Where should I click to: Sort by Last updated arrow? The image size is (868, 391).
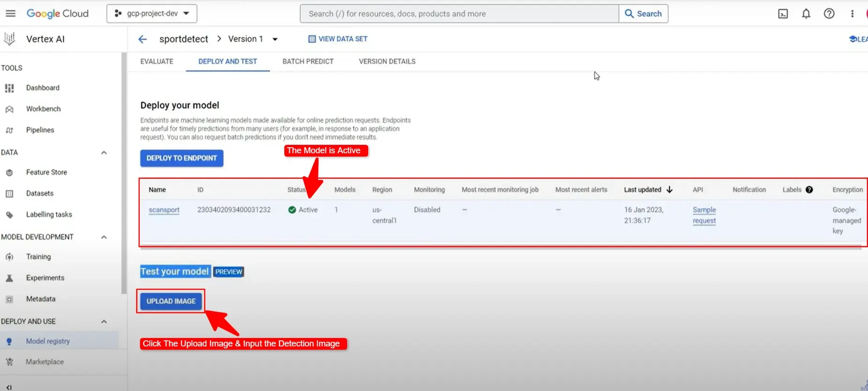[669, 189]
